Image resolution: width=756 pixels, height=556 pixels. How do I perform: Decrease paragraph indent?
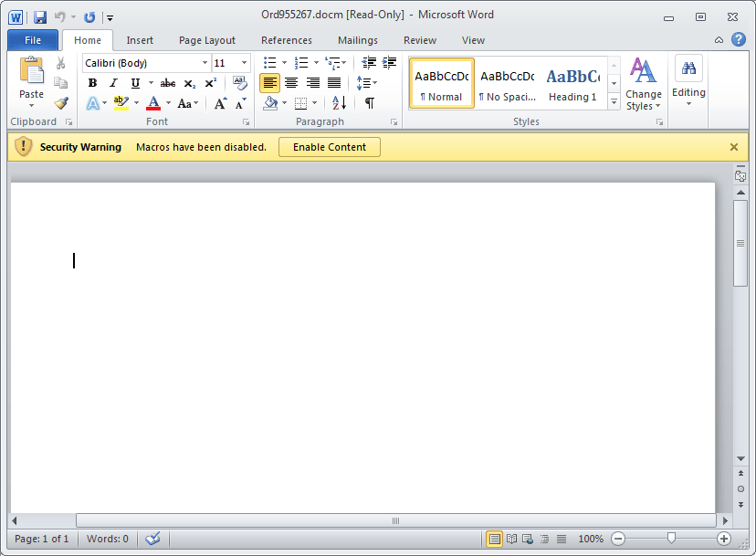(x=369, y=63)
